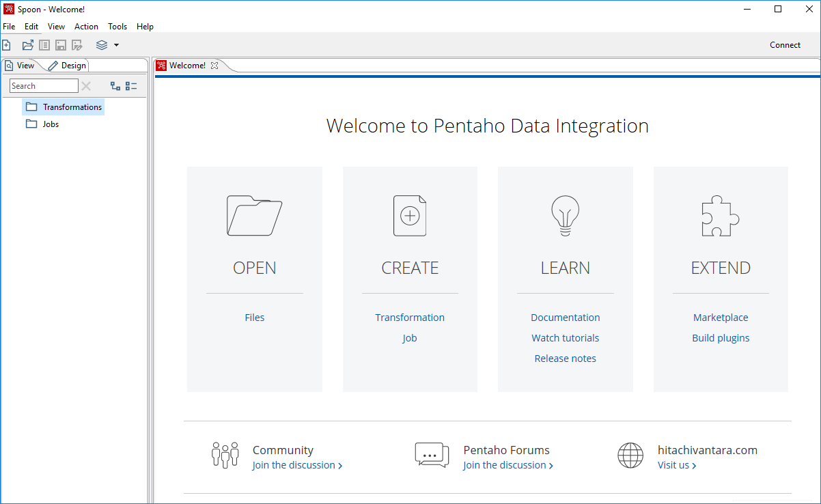The height and width of the screenshot is (504, 821).
Task: Click the Save file toolbar icon
Action: coord(61,45)
